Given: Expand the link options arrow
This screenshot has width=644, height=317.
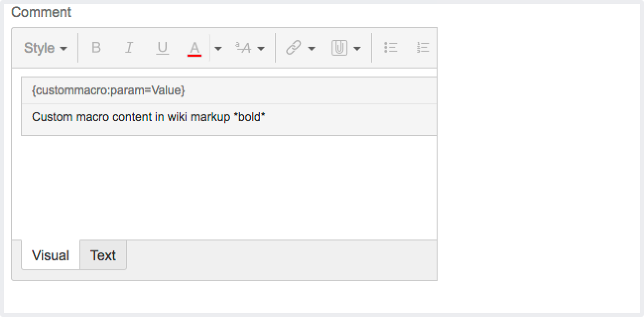Looking at the screenshot, I should click(312, 48).
